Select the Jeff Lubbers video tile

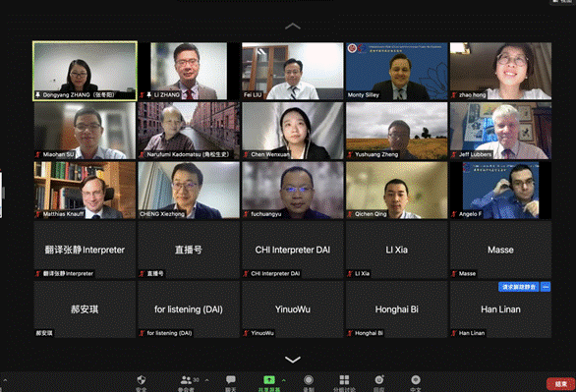point(500,131)
